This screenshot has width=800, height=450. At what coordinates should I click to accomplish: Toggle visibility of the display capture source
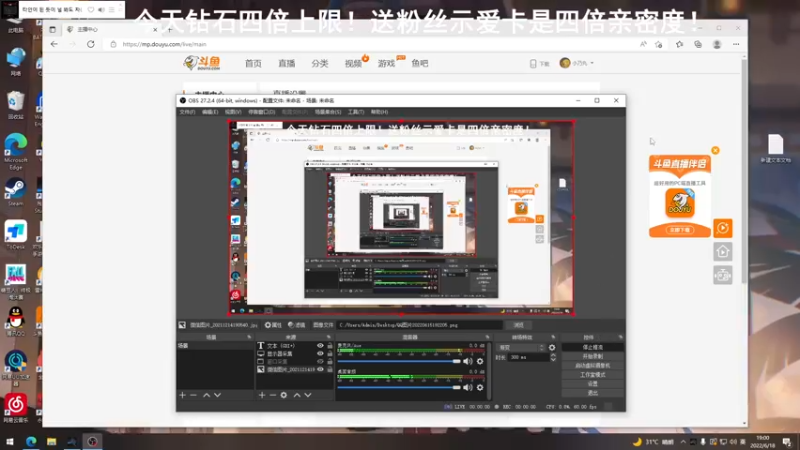320,354
